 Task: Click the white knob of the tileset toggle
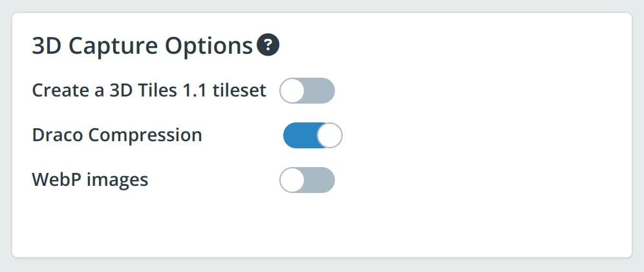tap(292, 91)
